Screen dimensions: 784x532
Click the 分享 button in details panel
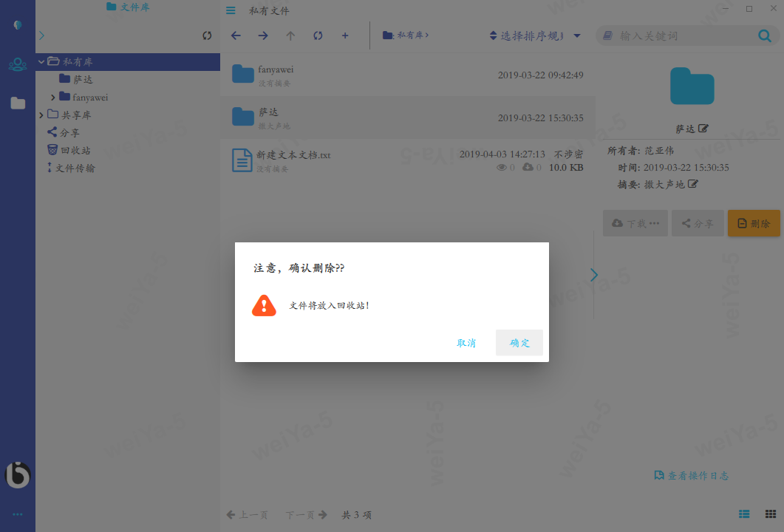coord(698,223)
